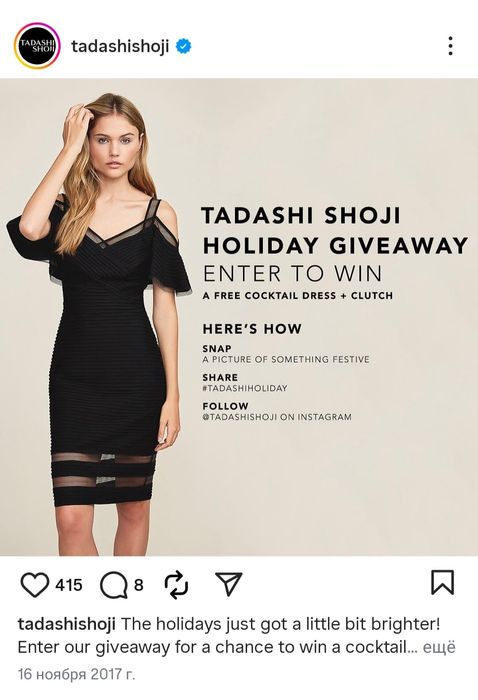Open Tadashi Shoji profile avatar story

[x=37, y=46]
